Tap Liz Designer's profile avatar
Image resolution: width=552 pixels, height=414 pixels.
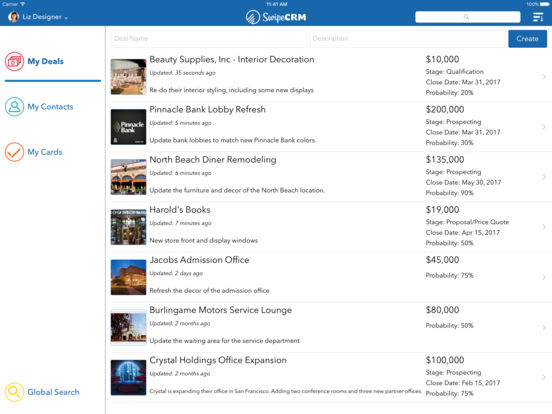pos(13,17)
